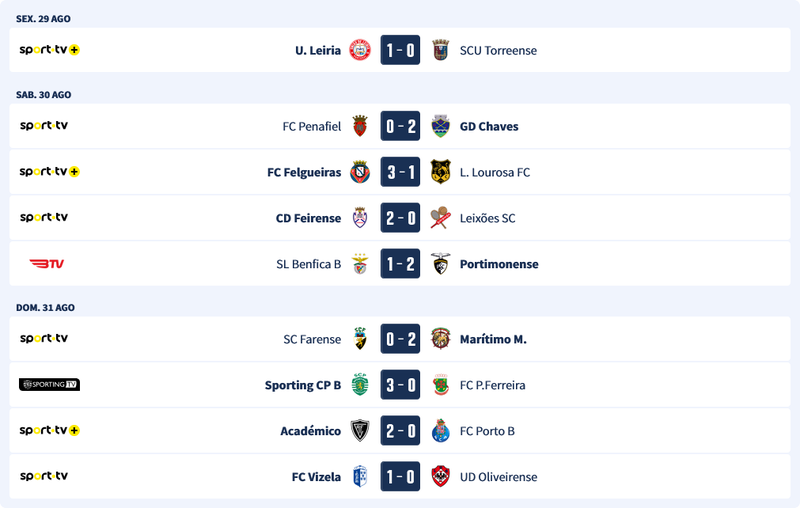Select the SC Farense team name
This screenshot has height=508, width=800.
(312, 339)
